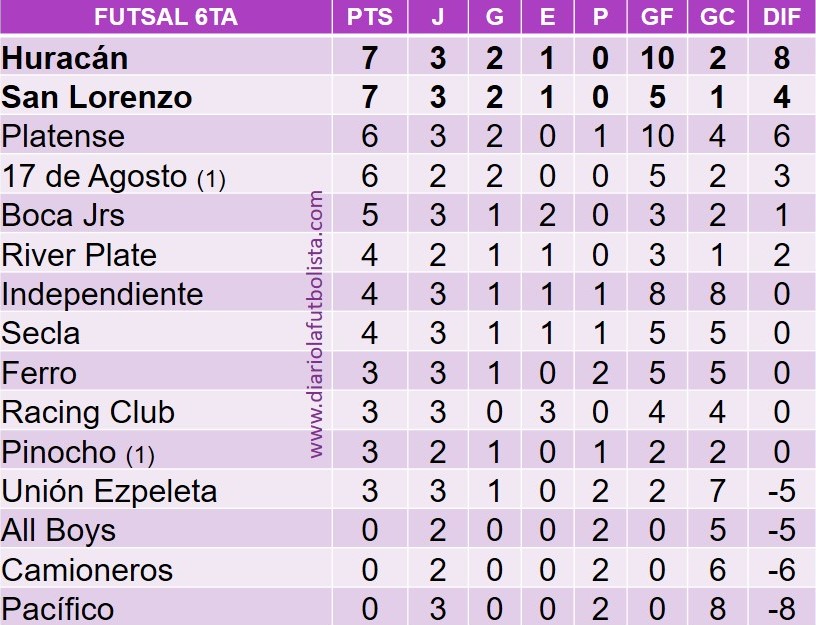
Task: Select Independiente in the table
Action: [102, 294]
